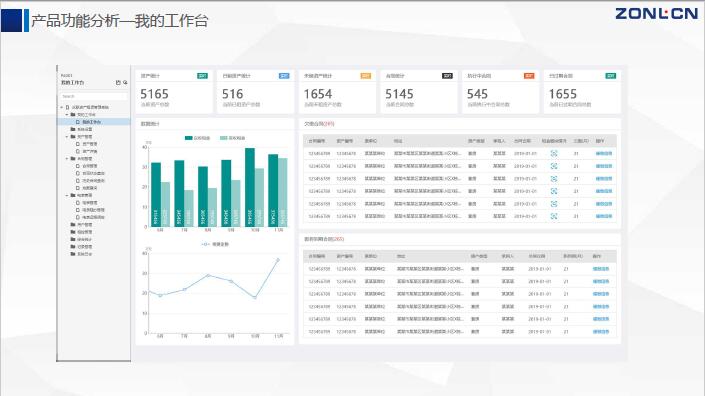Click the number 5165 on the first stat card
The image size is (705, 396).
coord(154,94)
